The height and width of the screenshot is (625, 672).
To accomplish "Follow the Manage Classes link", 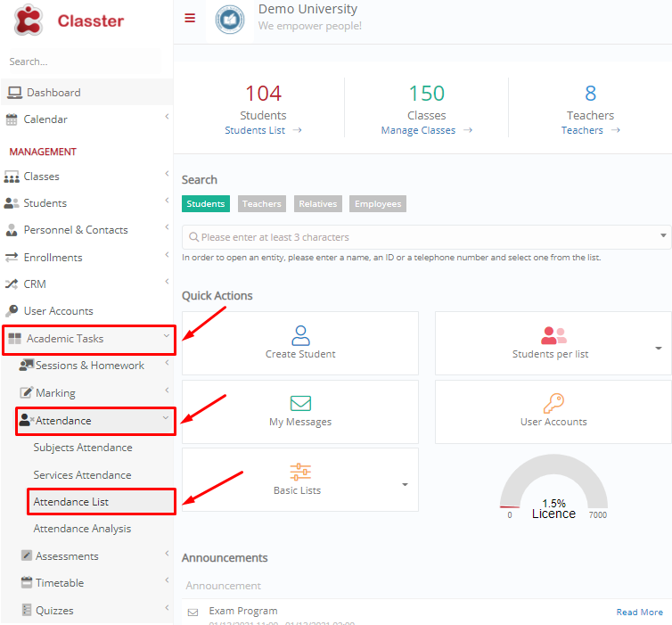I will 418,130.
